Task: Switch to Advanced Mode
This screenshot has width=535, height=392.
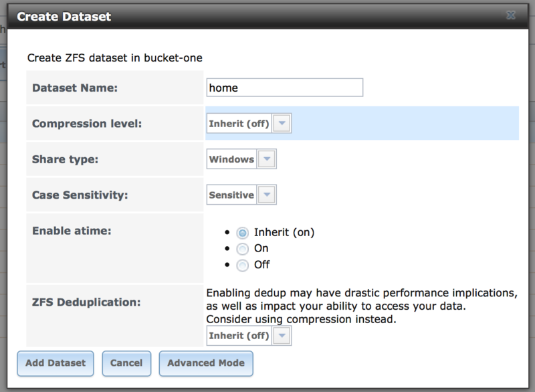Action: pos(206,363)
